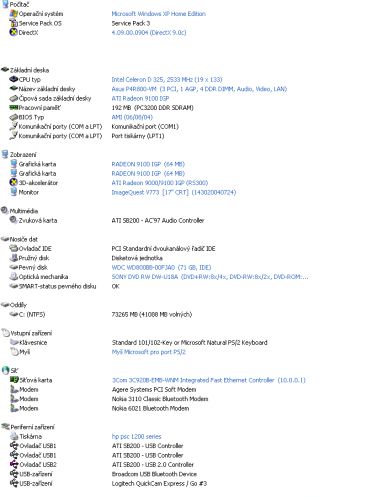Click the Pevný disk row icon
The width and height of the screenshot is (367, 500).
(14, 267)
